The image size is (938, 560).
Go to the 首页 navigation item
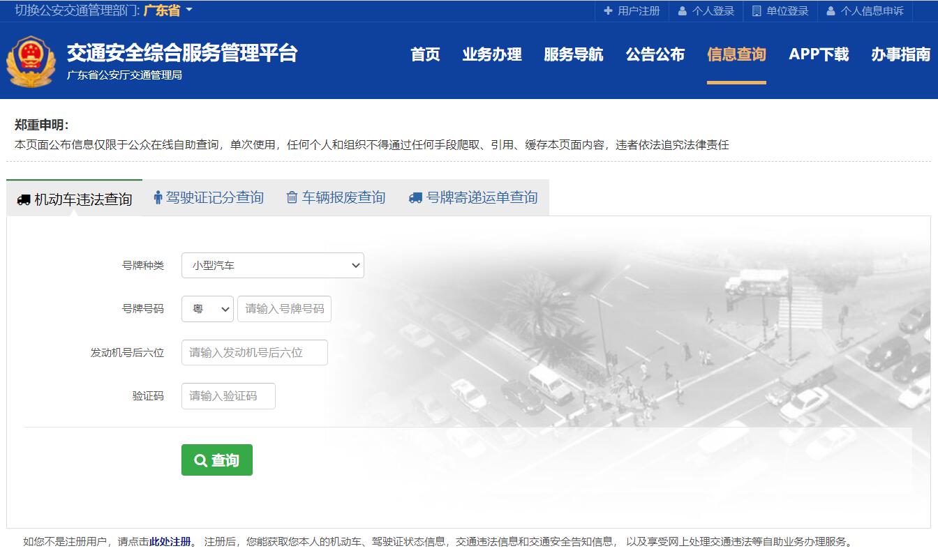point(425,54)
